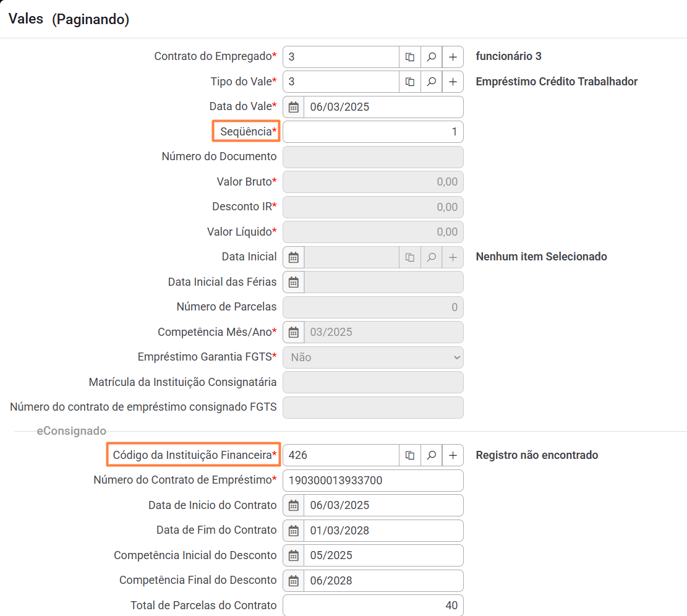
Task: Open calendar for Data de Inicio do Contrato
Action: 294,505
